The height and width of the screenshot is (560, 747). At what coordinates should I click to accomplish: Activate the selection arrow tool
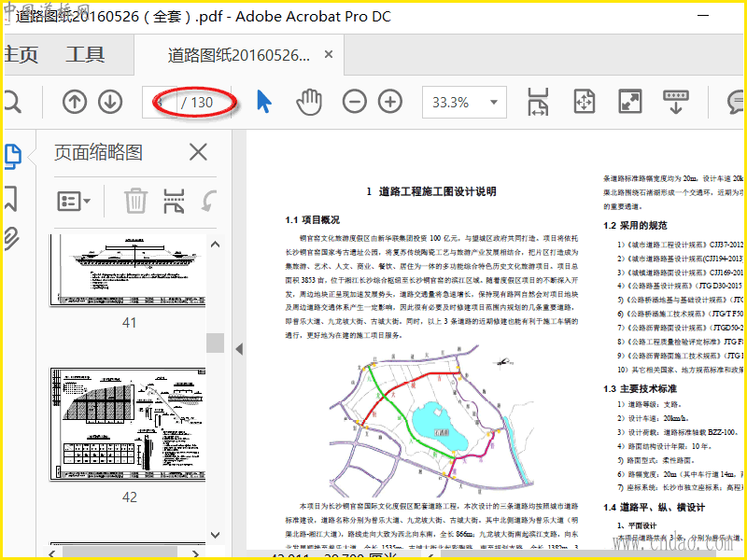[264, 102]
